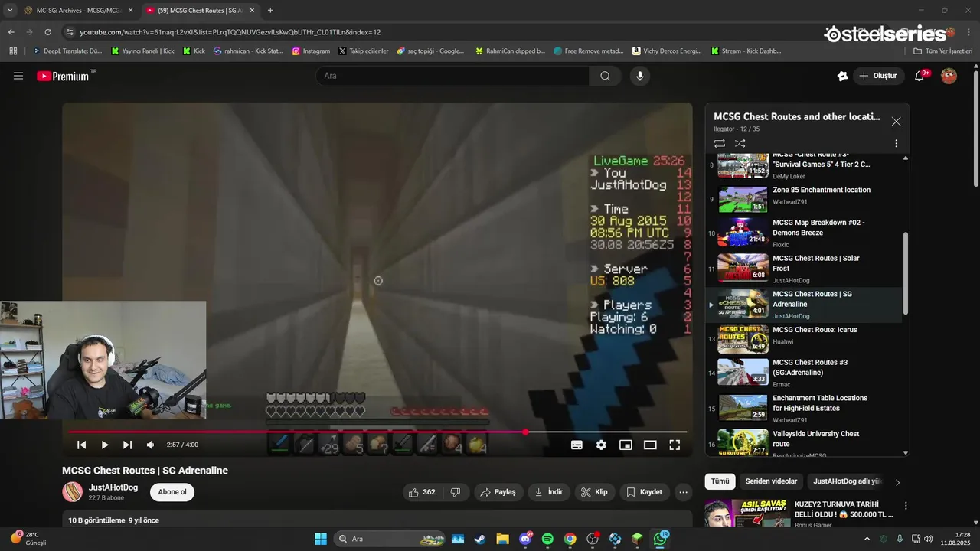Show hidden system tray icons
Image resolution: width=980 pixels, height=551 pixels.
click(867, 539)
